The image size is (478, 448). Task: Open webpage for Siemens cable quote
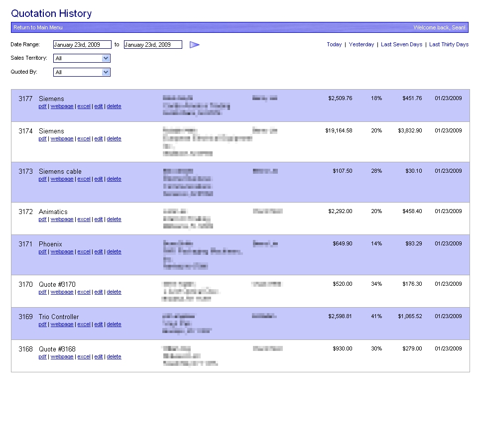coord(62,179)
